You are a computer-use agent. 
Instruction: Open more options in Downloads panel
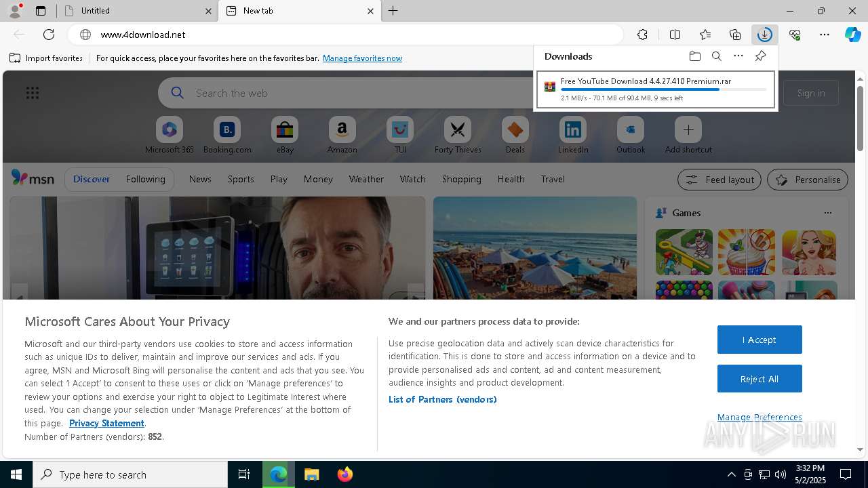click(x=738, y=56)
